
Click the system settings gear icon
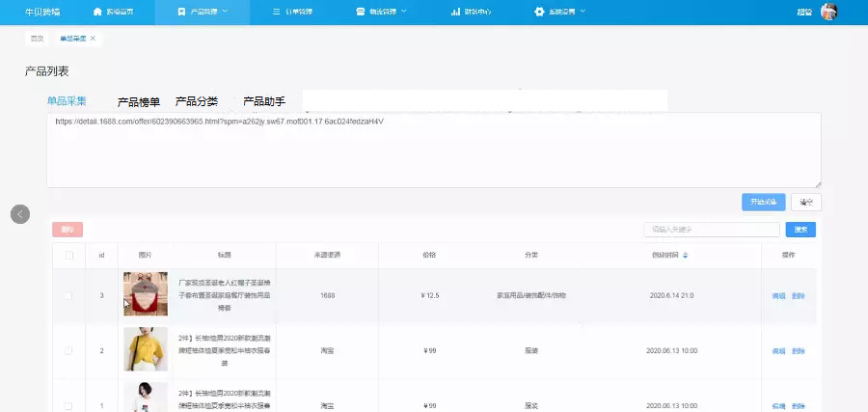tap(539, 13)
